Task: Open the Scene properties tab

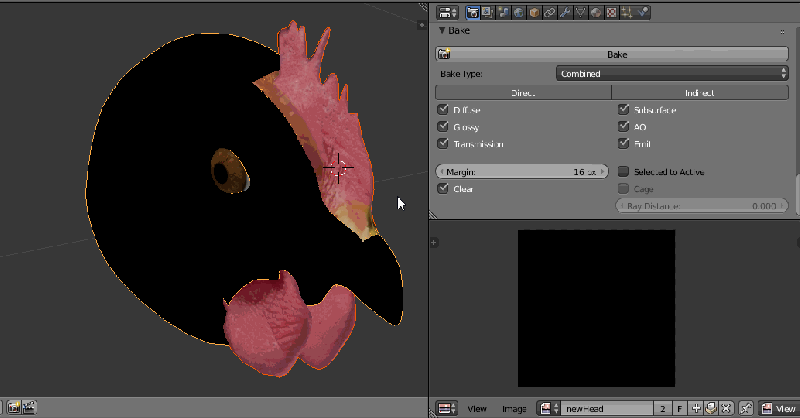Action: coord(503,12)
